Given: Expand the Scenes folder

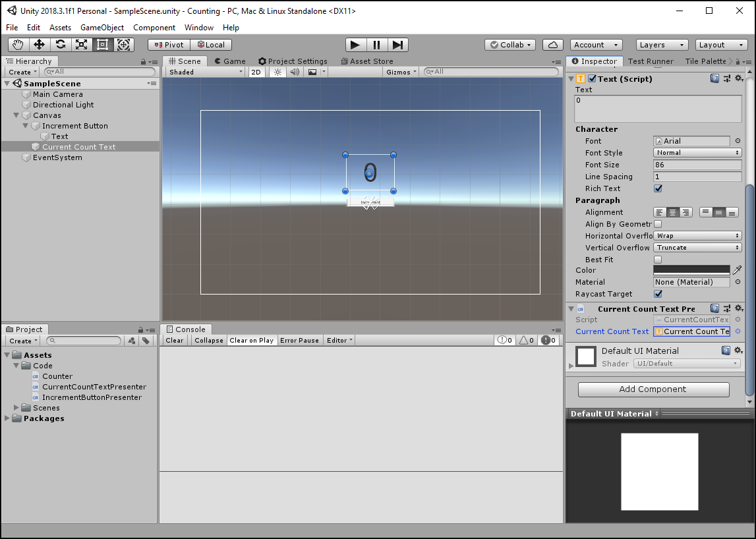Looking at the screenshot, I should click(16, 408).
